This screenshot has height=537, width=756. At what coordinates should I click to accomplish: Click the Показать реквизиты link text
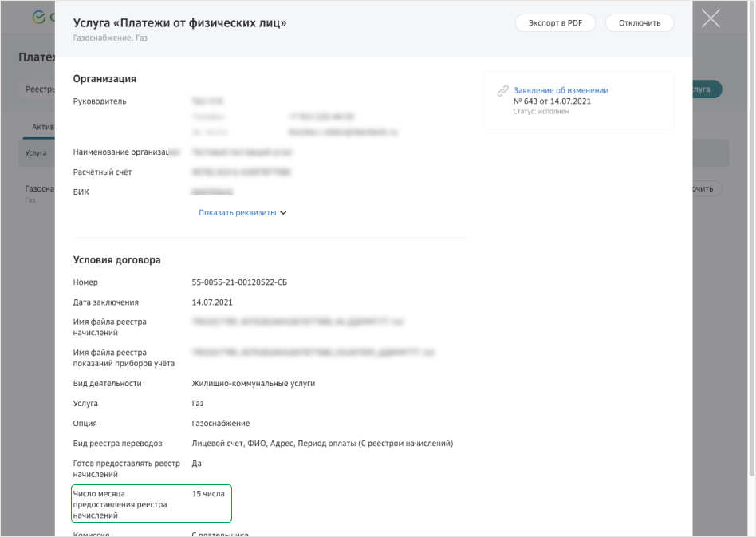(237, 213)
